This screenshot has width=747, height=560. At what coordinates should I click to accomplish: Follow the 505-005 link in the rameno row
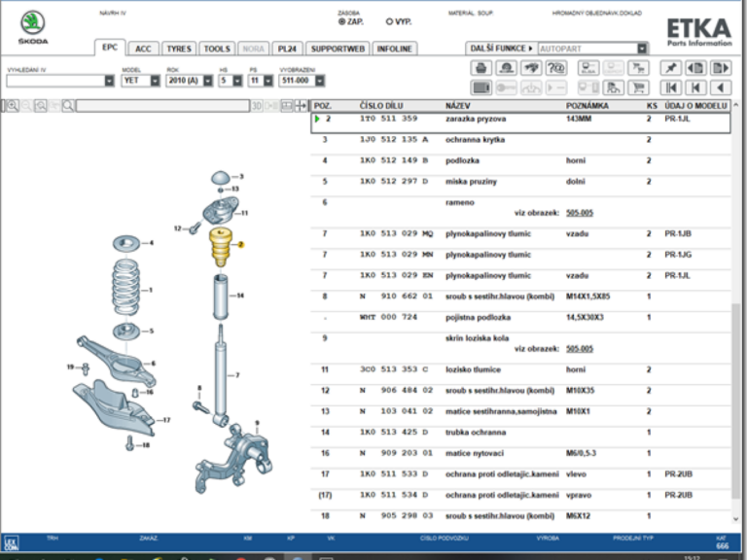(579, 211)
